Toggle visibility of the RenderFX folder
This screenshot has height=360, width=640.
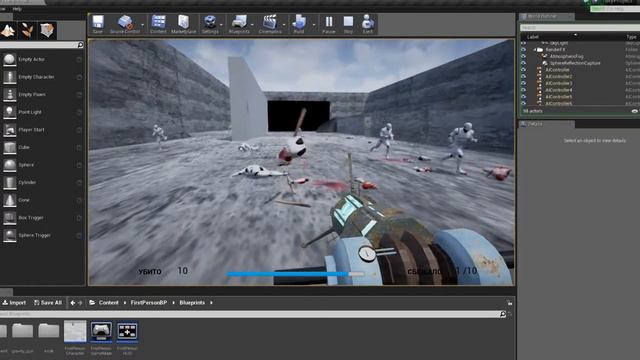(x=523, y=50)
